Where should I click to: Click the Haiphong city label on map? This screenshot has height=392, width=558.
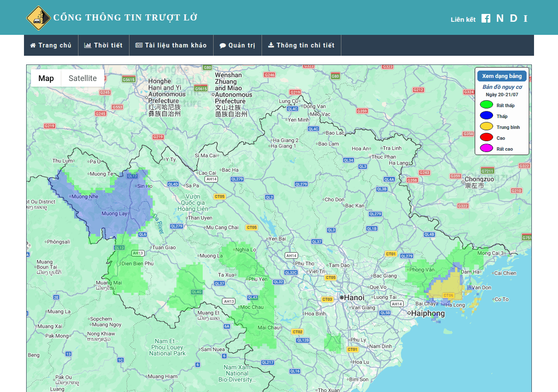[428, 313]
